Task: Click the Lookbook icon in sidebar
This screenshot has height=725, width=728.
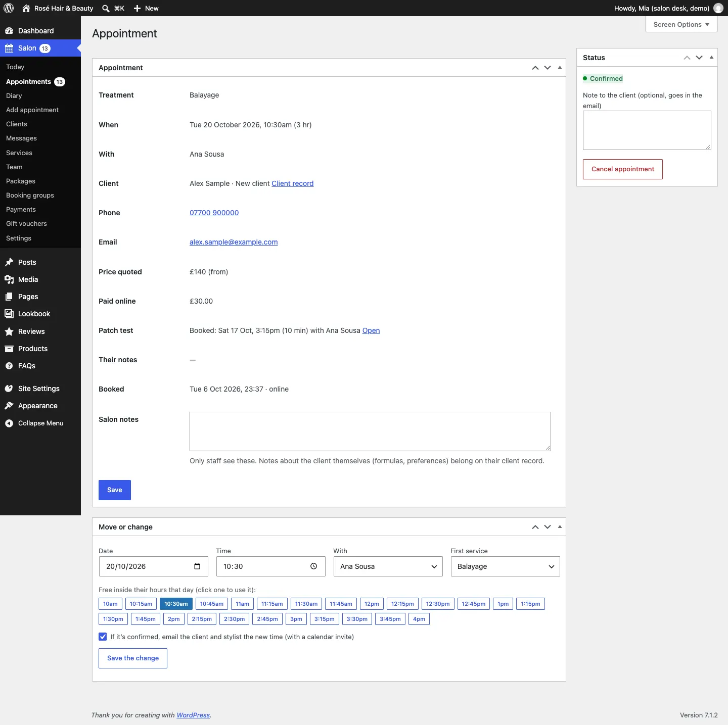Action: [x=9, y=314]
